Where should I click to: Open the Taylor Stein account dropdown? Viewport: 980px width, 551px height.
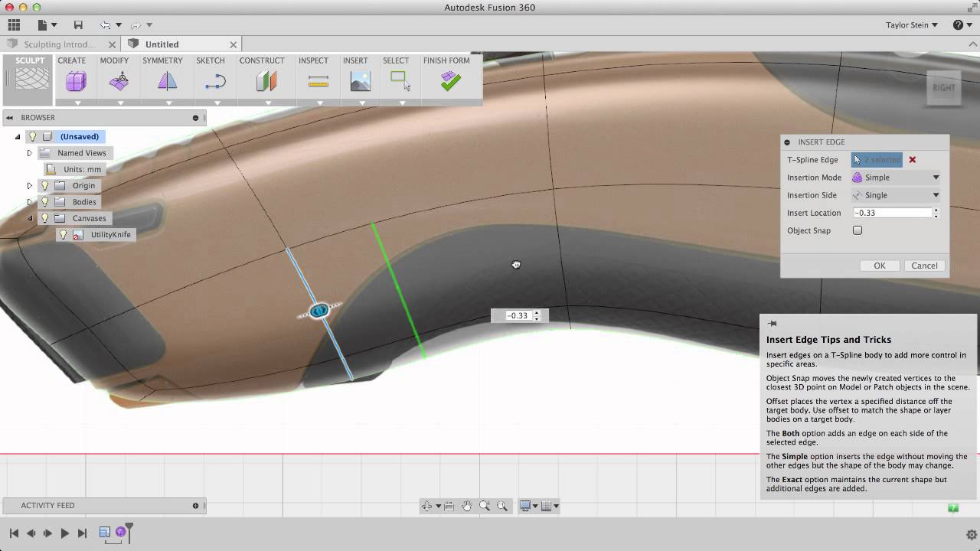(912, 25)
